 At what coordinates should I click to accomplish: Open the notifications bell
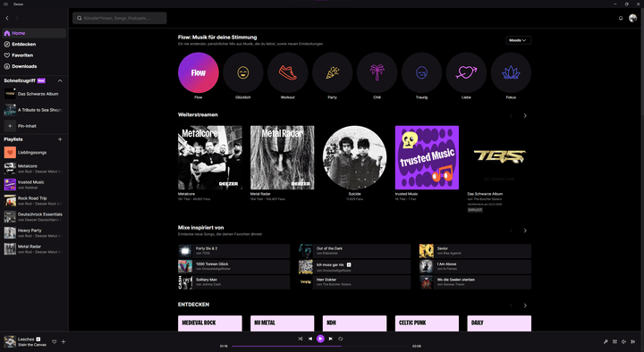click(x=621, y=18)
